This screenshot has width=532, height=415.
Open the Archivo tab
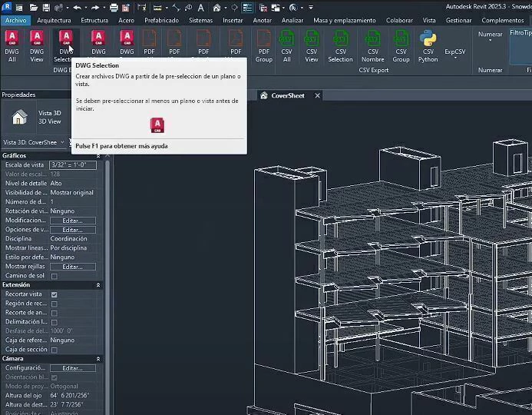click(x=15, y=21)
